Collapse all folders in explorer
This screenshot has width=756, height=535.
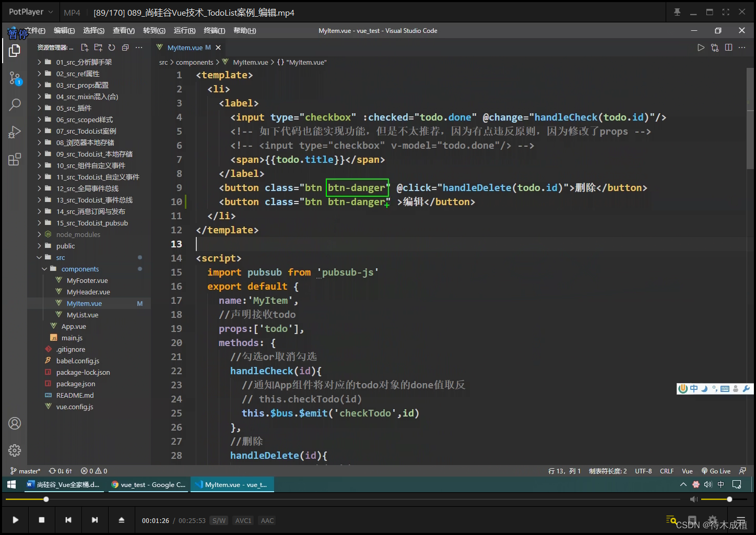tap(125, 47)
